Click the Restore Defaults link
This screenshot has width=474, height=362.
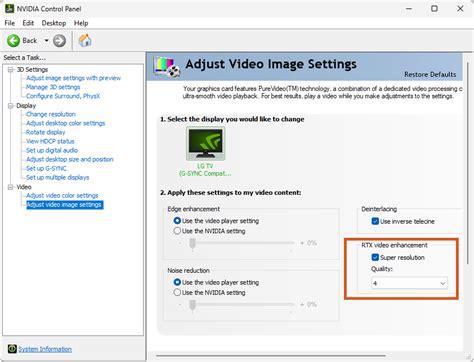click(430, 74)
